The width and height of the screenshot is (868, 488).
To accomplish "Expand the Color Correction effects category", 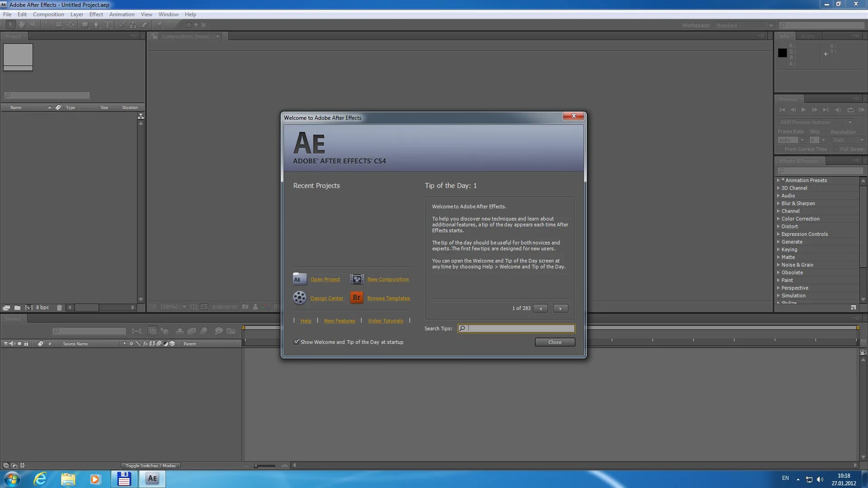I will tap(778, 219).
